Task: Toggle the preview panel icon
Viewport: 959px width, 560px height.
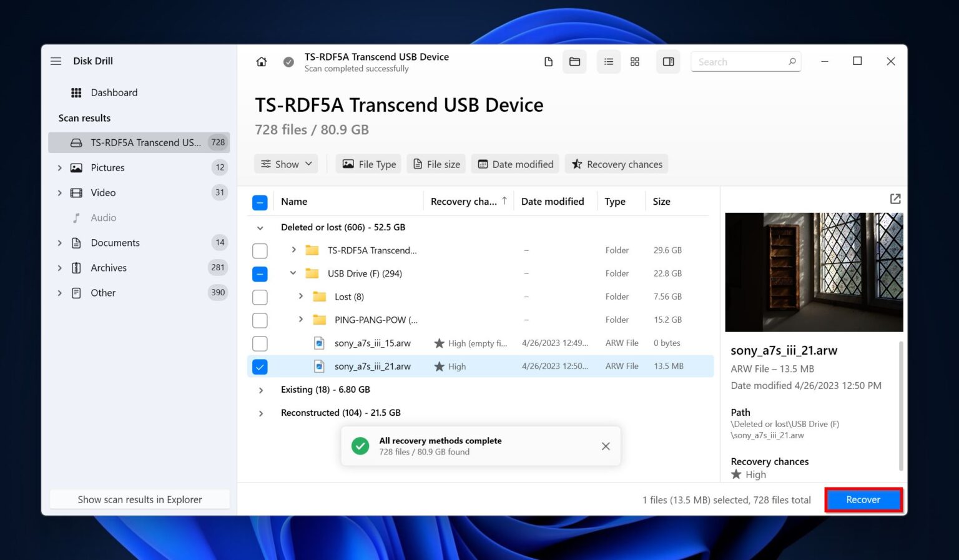Action: [x=668, y=62]
